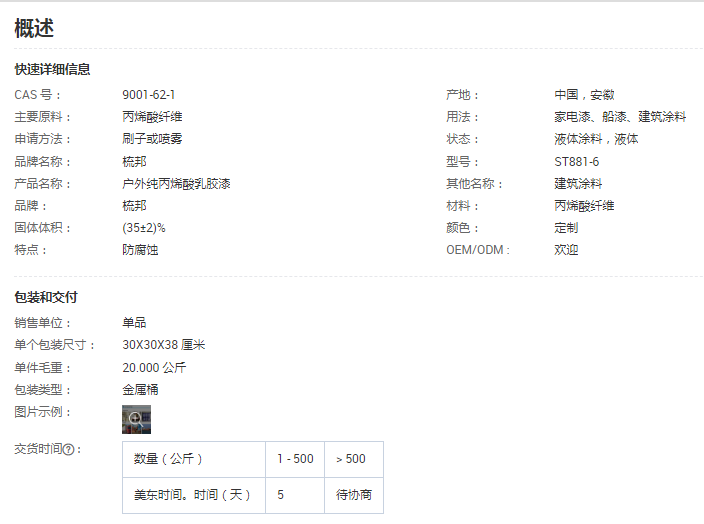The width and height of the screenshot is (704, 524).
Task: Click the product name 户外纯丙烯酸乳胶漆
Action: [x=176, y=184]
